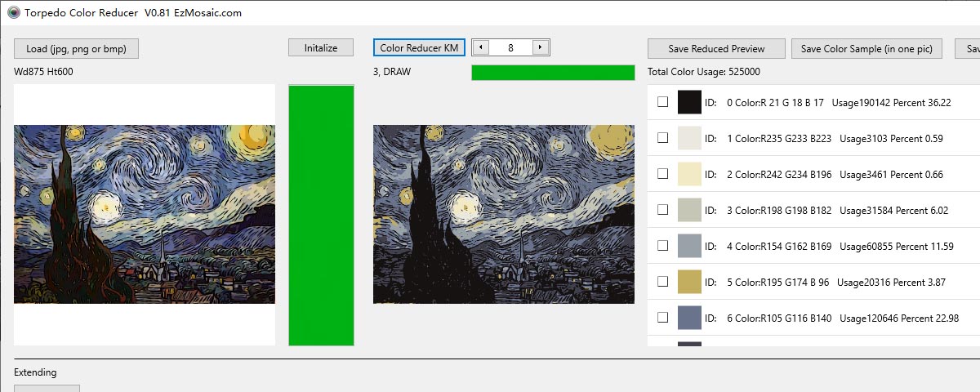The width and height of the screenshot is (980, 392).
Task: Check the box for color ID 1
Action: 663,138
